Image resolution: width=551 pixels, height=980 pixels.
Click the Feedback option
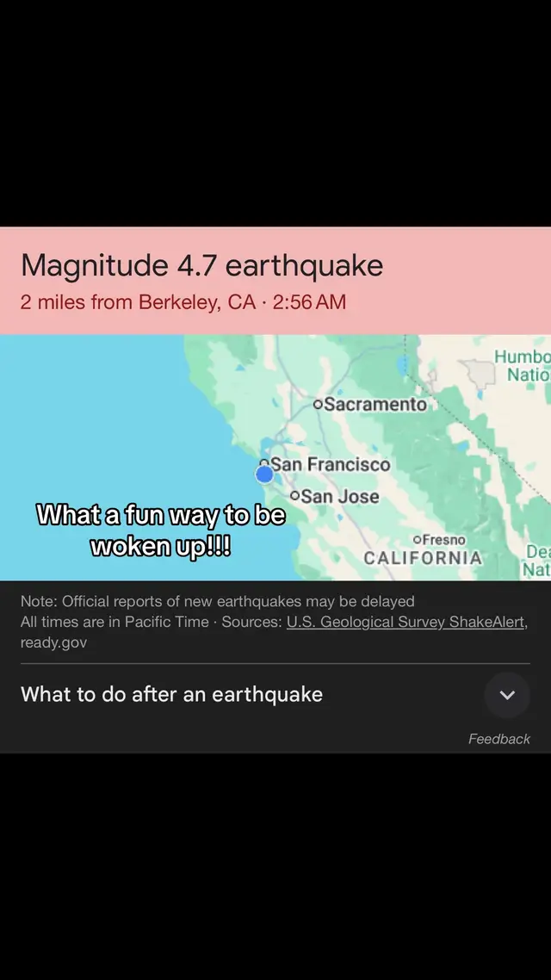tap(498, 738)
